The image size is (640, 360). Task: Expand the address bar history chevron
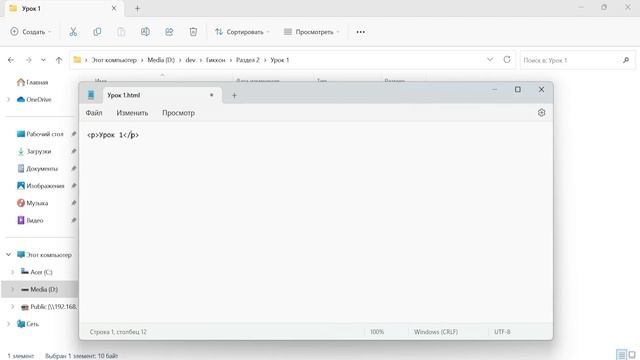(490, 60)
